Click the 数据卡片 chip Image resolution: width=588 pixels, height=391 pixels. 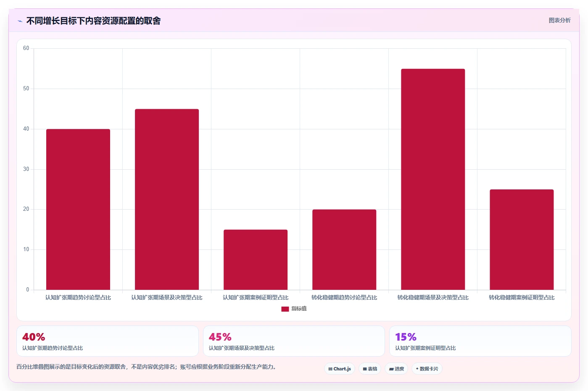[427, 369]
